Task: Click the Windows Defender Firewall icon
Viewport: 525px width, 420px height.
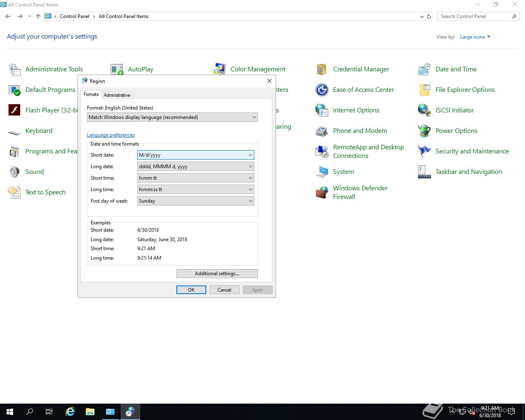Action: point(322,192)
